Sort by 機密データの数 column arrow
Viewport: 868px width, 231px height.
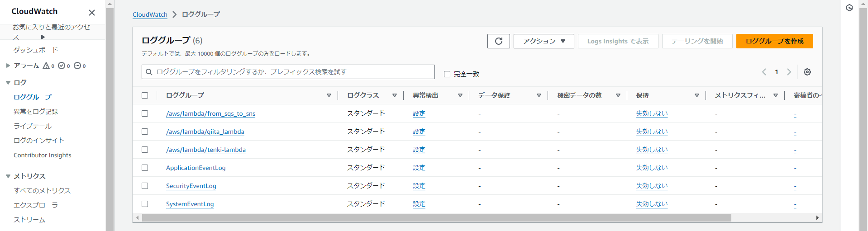[x=618, y=95]
